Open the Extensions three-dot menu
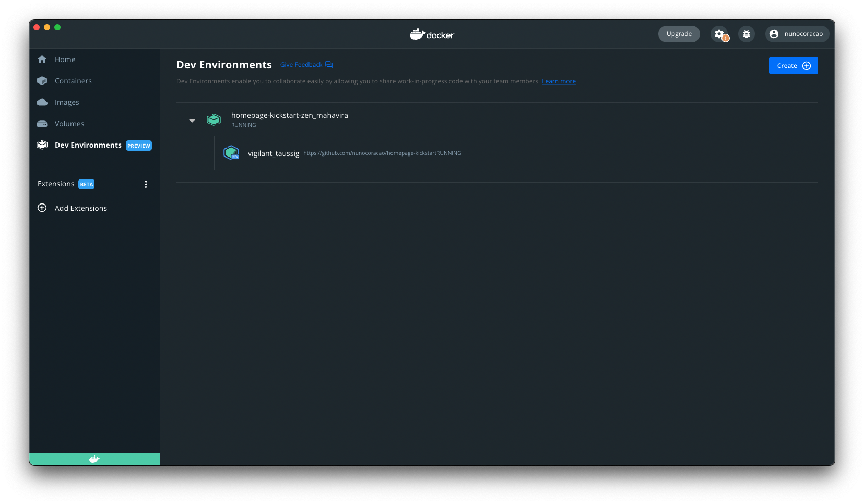The height and width of the screenshot is (504, 864). [x=146, y=184]
